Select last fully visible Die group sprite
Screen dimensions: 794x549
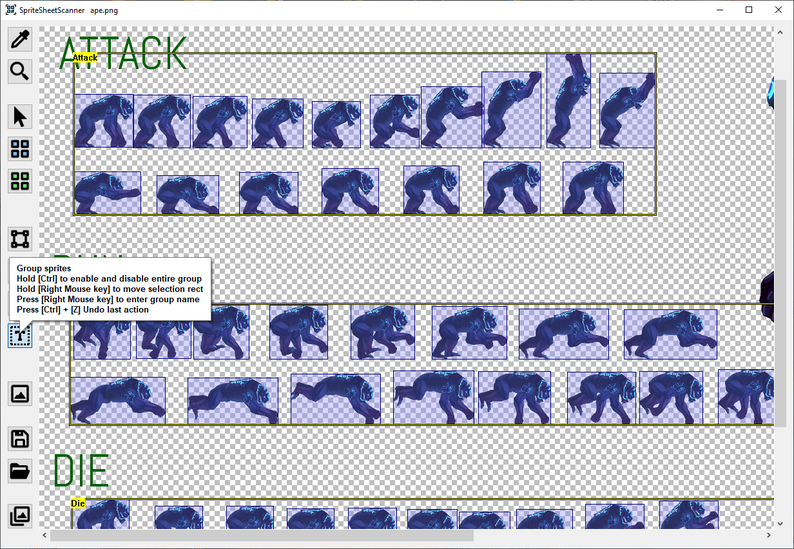(x=689, y=515)
